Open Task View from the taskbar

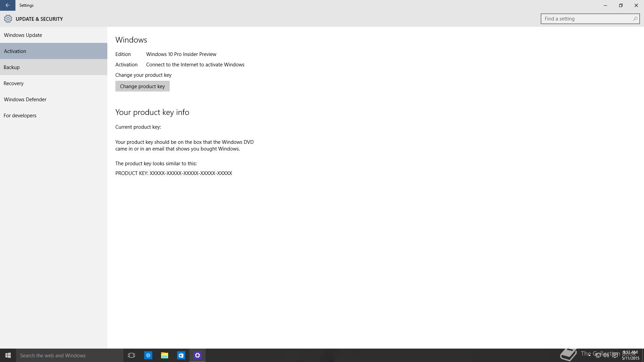pyautogui.click(x=131, y=355)
